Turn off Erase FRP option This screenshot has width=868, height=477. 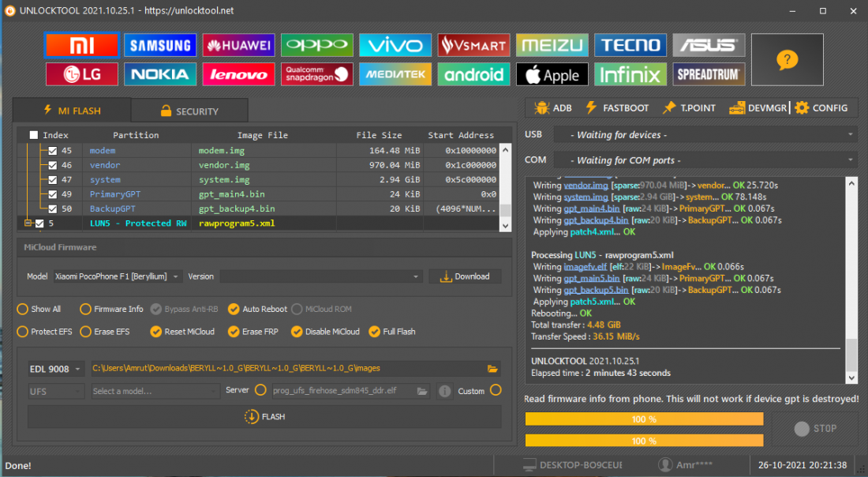point(234,332)
